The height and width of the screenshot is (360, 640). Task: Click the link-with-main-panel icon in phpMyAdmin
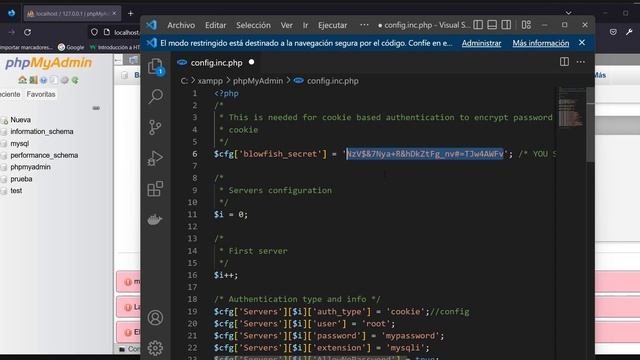pyautogui.click(x=96, y=108)
